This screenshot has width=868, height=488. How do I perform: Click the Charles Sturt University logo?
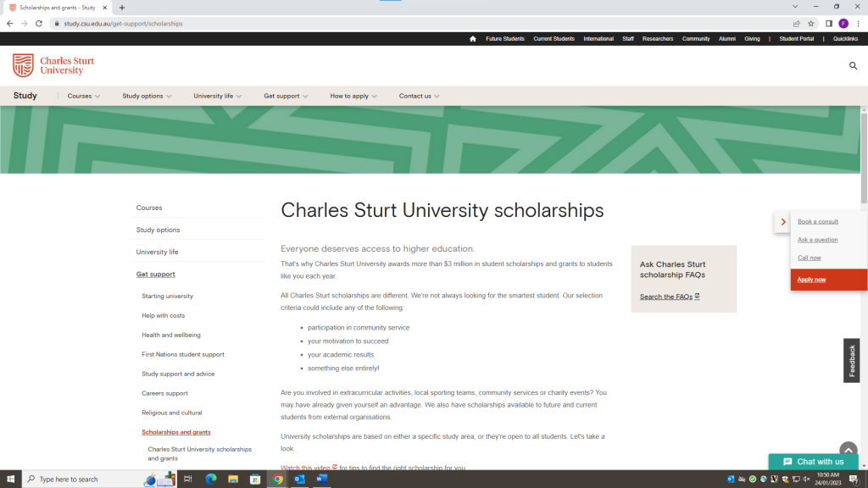click(53, 65)
